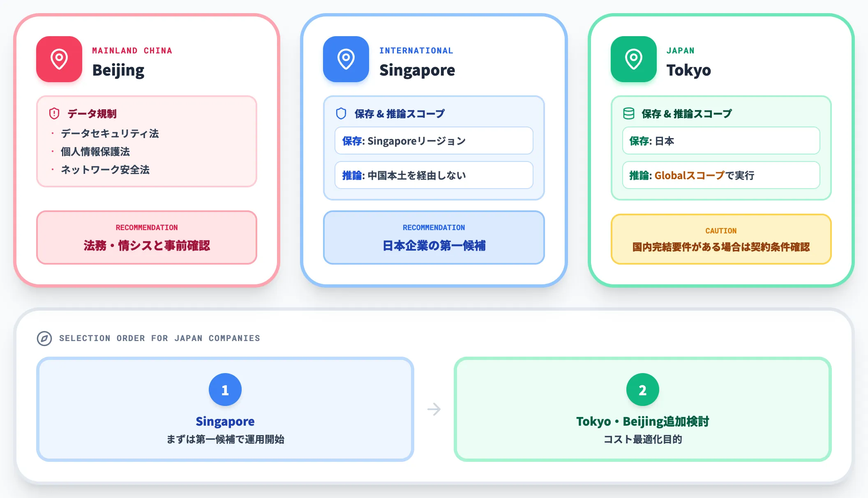Click the 推論: Globalスコープで実行 field

[x=721, y=175]
